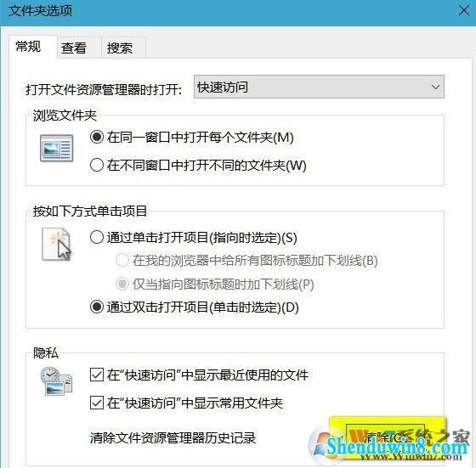Image resolution: width=476 pixels, height=468 pixels.
Task: Click the 清除 history button
Action: (385, 437)
